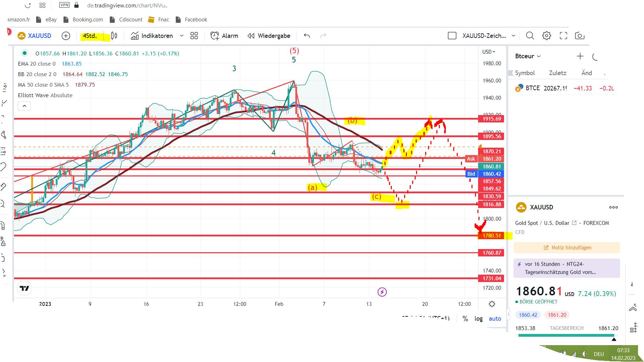Add symbol to watchlist with plus

pos(580,56)
